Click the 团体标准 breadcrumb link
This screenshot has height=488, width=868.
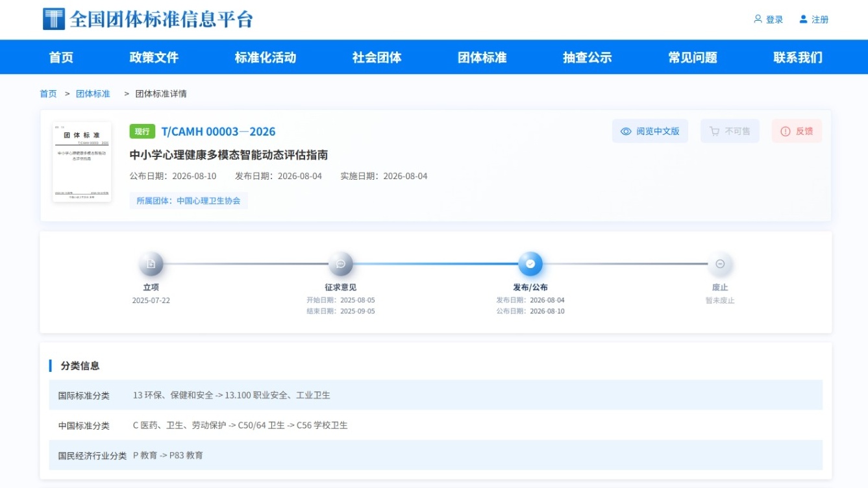tap(93, 93)
